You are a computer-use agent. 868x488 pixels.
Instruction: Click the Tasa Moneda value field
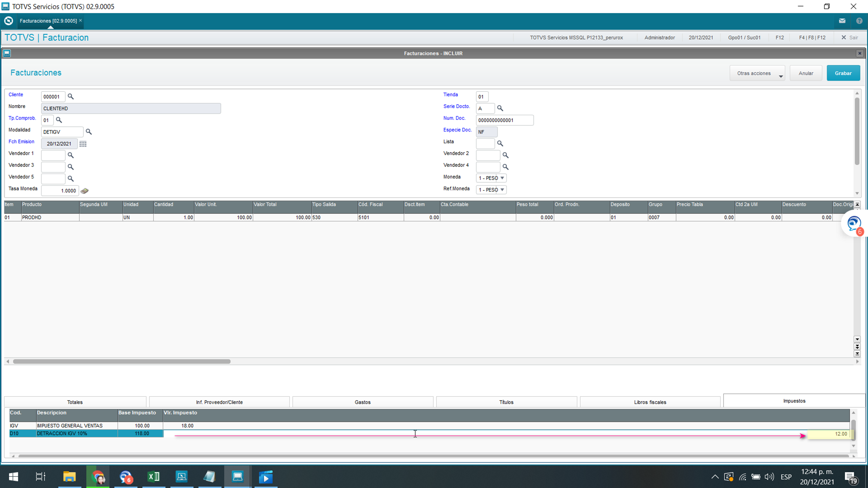pos(60,191)
